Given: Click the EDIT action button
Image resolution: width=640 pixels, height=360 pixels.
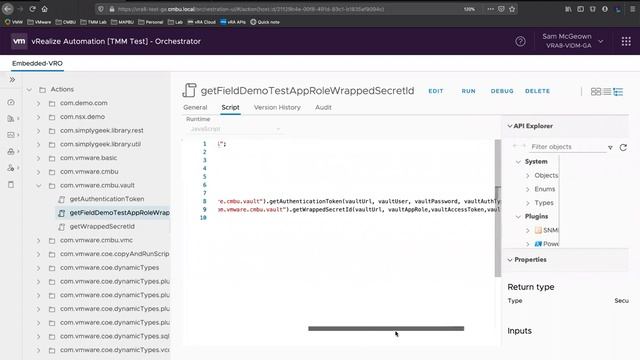Looking at the screenshot, I should point(436,91).
